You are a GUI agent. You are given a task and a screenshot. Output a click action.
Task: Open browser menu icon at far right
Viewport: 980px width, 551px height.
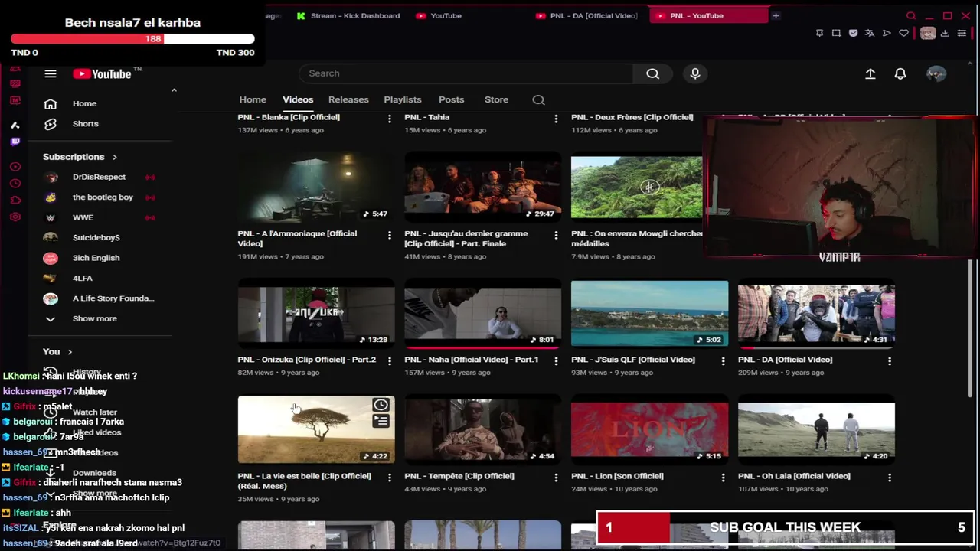click(962, 33)
